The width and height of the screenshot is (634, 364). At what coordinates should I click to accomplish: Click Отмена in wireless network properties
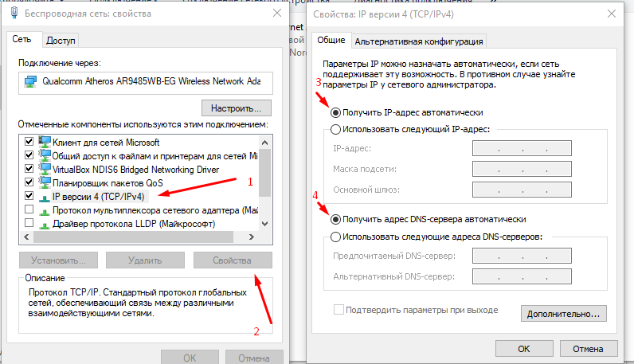[x=254, y=358]
